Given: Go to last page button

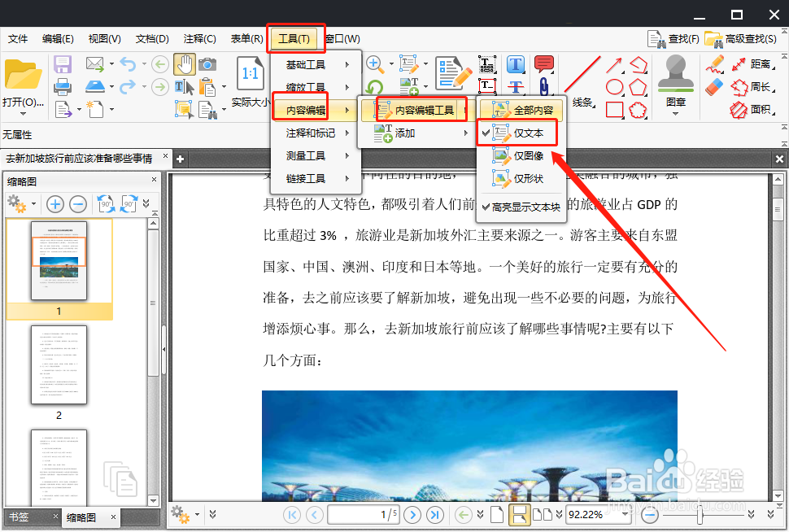Looking at the screenshot, I should point(434,514).
